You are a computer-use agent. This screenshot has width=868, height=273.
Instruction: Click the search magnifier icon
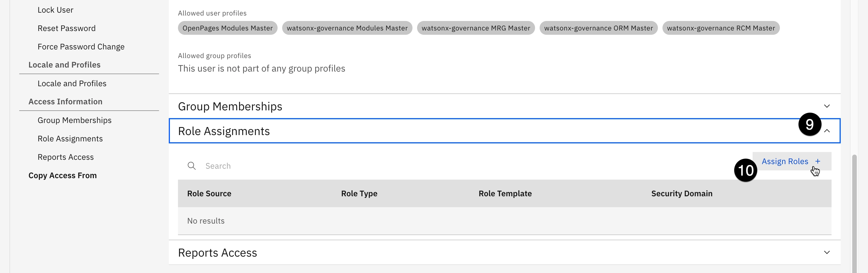[191, 166]
